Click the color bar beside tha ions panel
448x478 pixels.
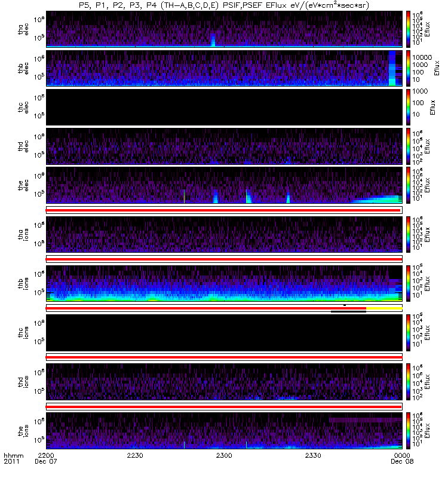409,234
